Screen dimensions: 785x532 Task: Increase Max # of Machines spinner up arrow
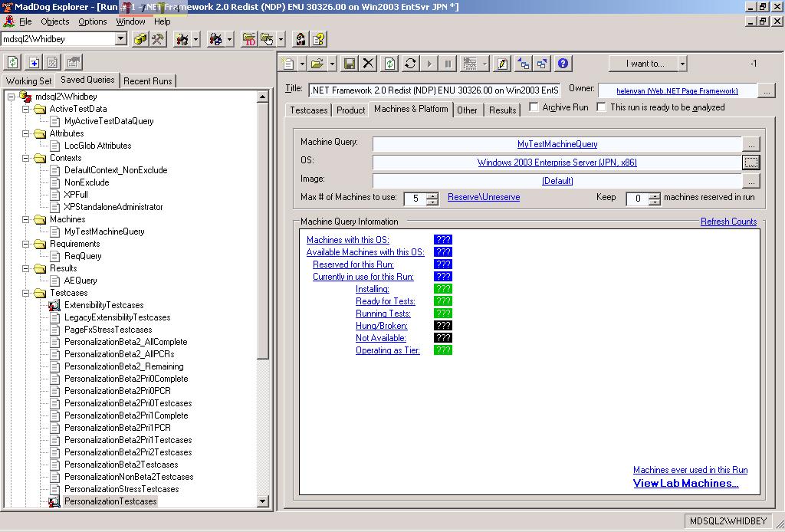(x=432, y=195)
